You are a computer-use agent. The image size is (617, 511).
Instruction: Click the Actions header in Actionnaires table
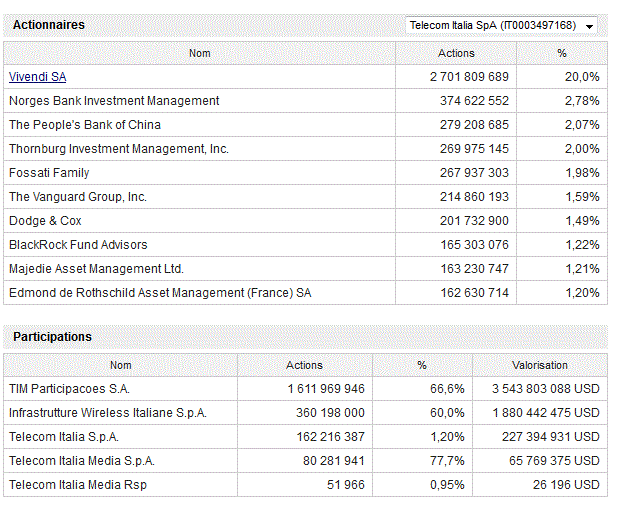click(x=456, y=53)
